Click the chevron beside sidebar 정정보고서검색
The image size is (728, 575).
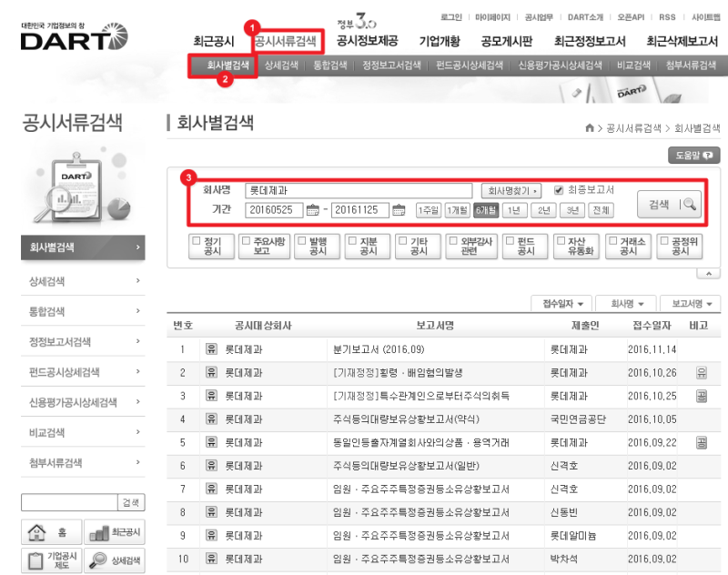coord(138,341)
